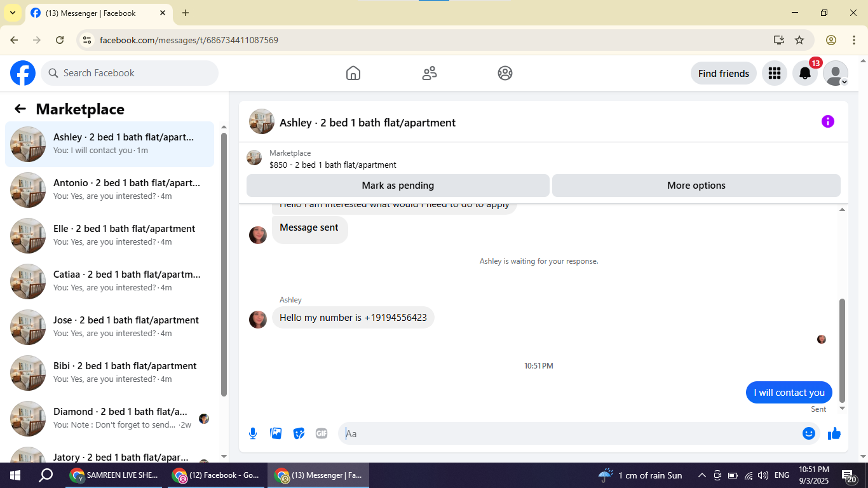Click the 'Message sent' bubble
The width and height of the screenshot is (868, 488).
pos(310,229)
